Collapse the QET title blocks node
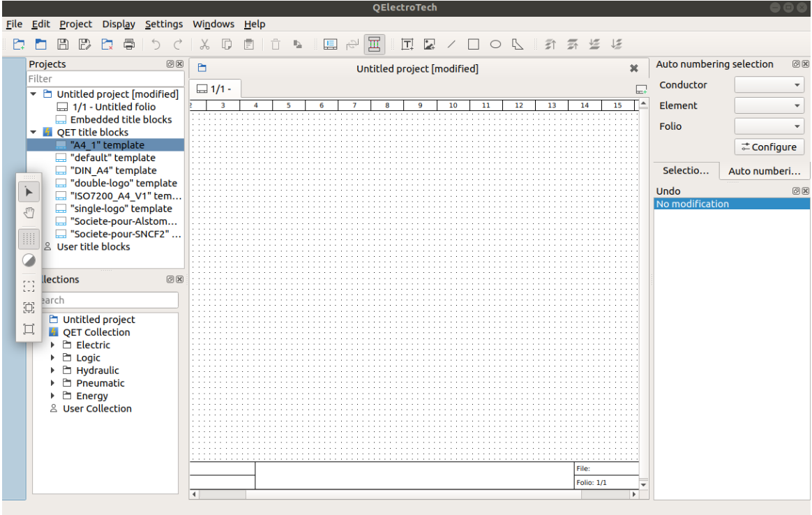 pos(33,132)
